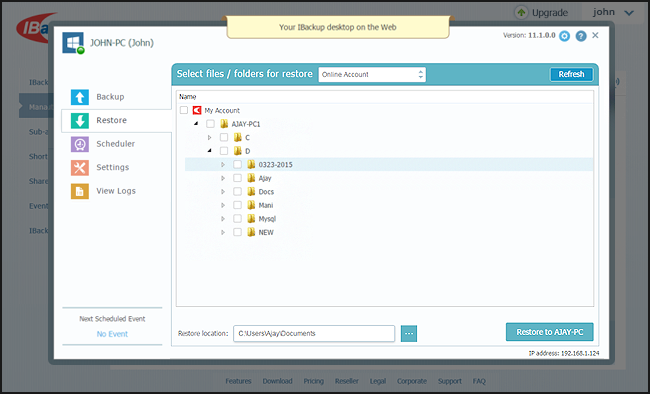Click the View Logs document icon
Screen dimensions: 650x394
[80, 191]
